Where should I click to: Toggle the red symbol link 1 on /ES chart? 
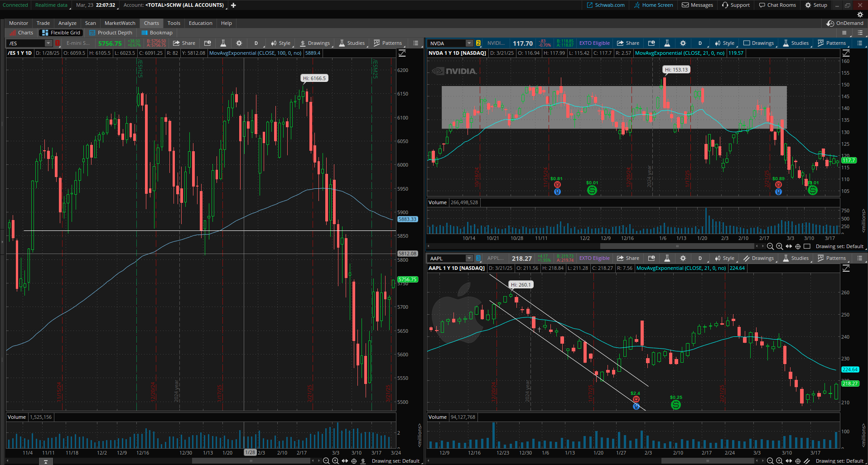tap(58, 43)
